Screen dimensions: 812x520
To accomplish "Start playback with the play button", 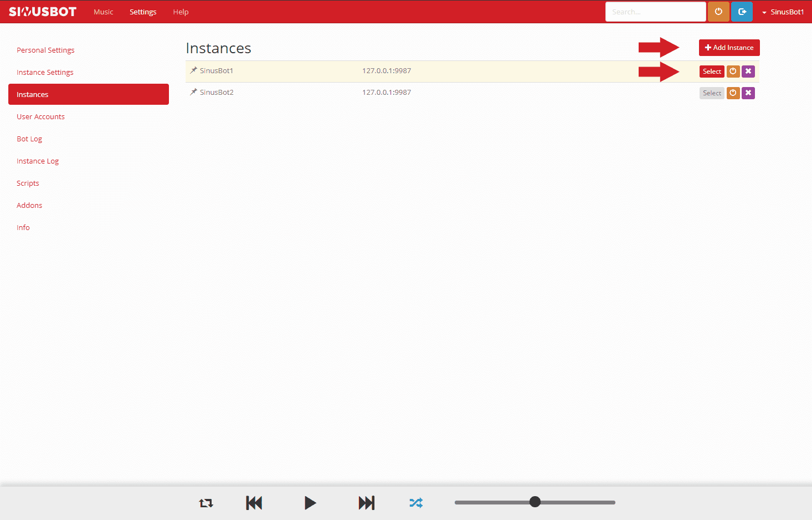I will point(310,503).
